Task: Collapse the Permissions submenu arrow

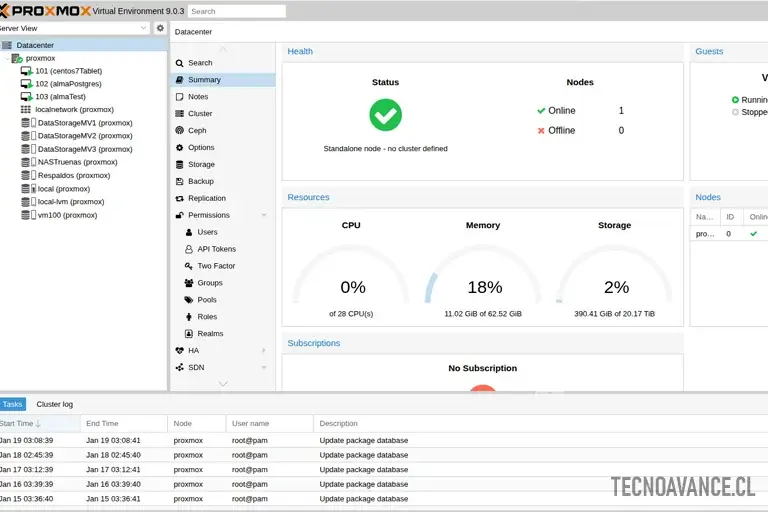Action: coord(264,215)
